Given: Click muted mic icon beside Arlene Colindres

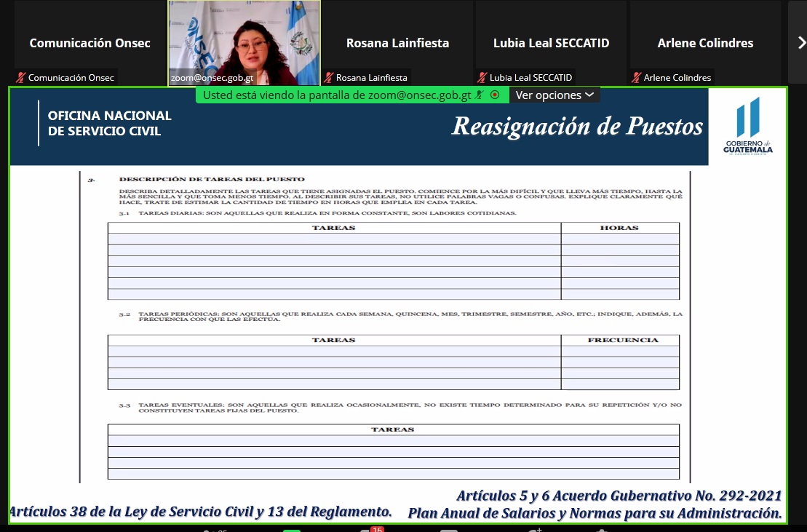Looking at the screenshot, I should coord(636,78).
